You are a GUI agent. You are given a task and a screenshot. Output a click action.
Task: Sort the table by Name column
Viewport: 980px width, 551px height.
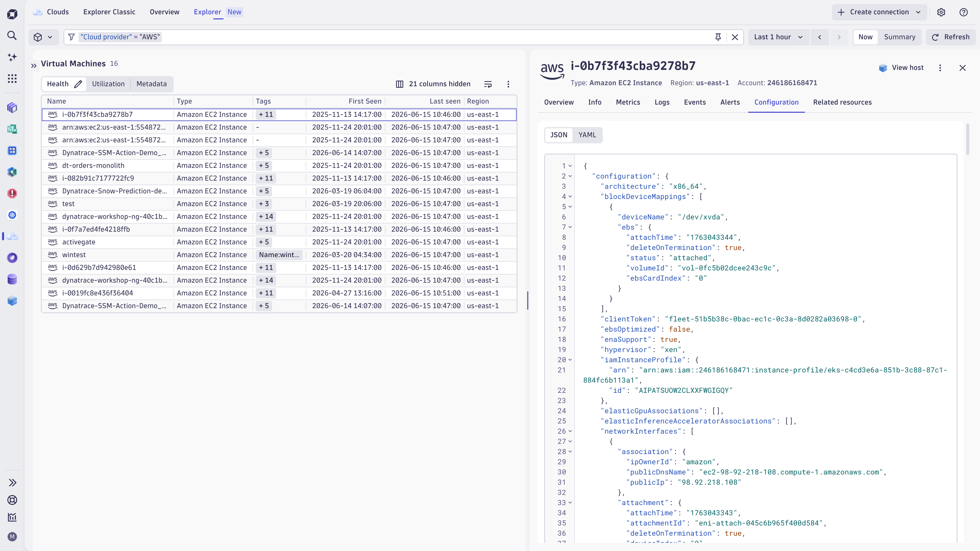point(56,101)
